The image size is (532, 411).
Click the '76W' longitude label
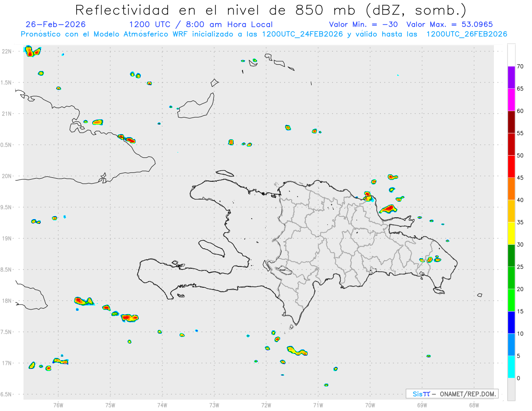[x=58, y=405]
